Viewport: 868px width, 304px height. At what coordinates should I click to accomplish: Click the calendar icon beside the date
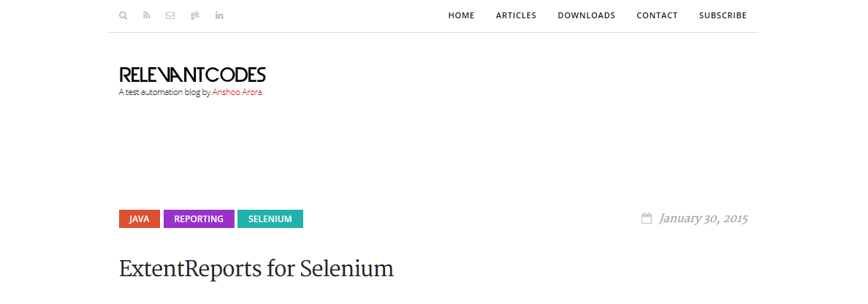click(647, 218)
